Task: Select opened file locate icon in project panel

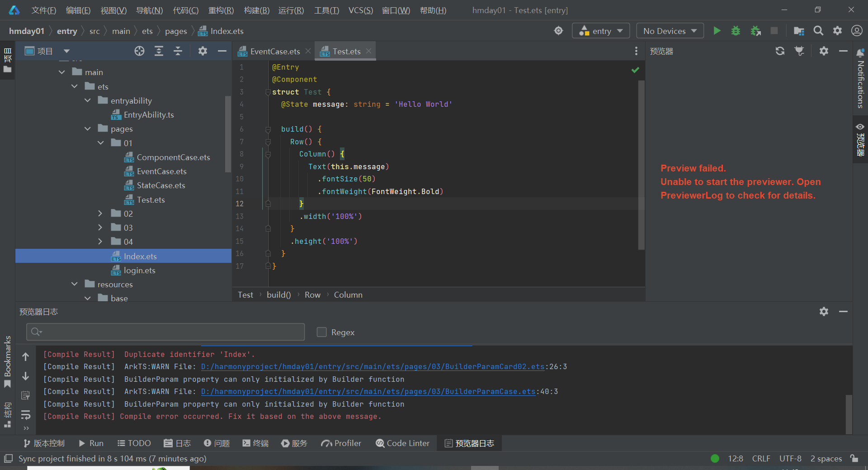Action: (139, 51)
